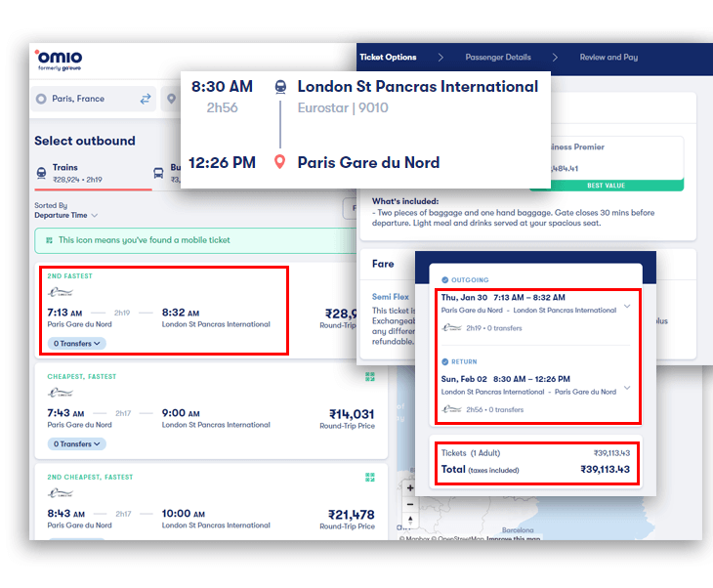Click the Outgoing checkmark icon
The image size is (713, 588).
point(445,280)
